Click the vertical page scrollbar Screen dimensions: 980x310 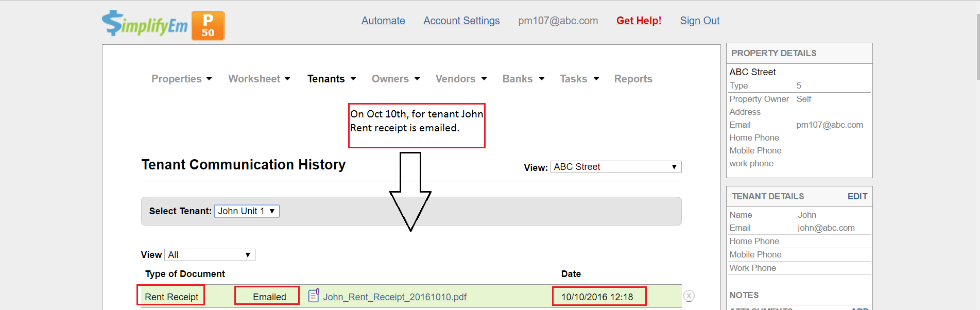pos(978,46)
